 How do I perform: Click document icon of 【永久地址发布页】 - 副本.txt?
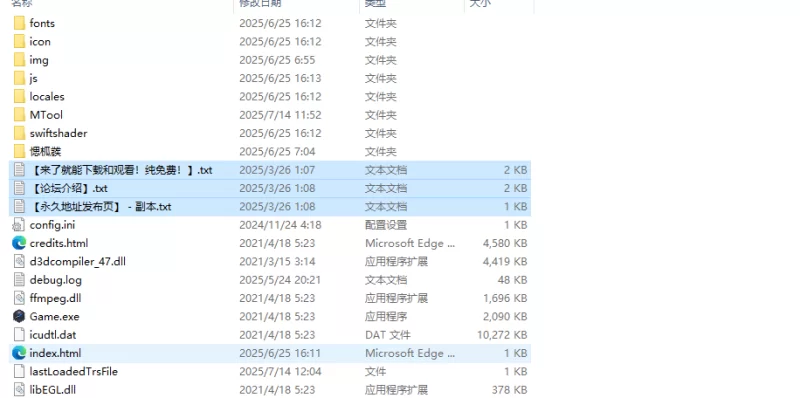(x=19, y=207)
